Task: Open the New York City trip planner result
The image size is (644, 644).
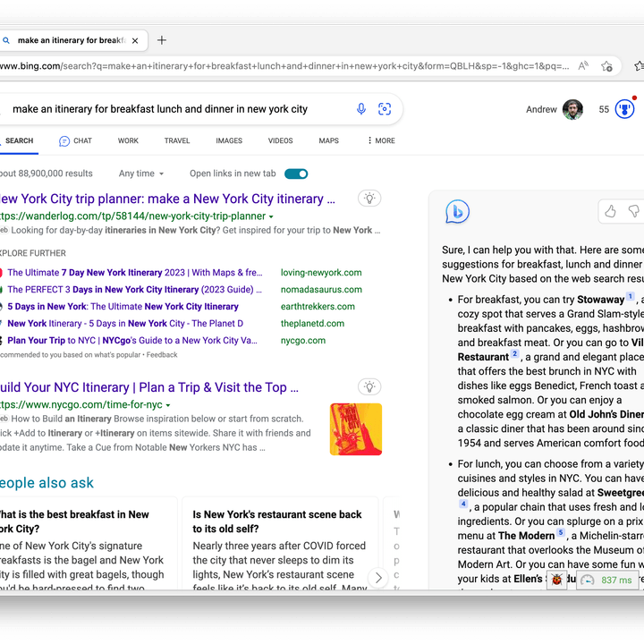Action: pyautogui.click(x=166, y=199)
